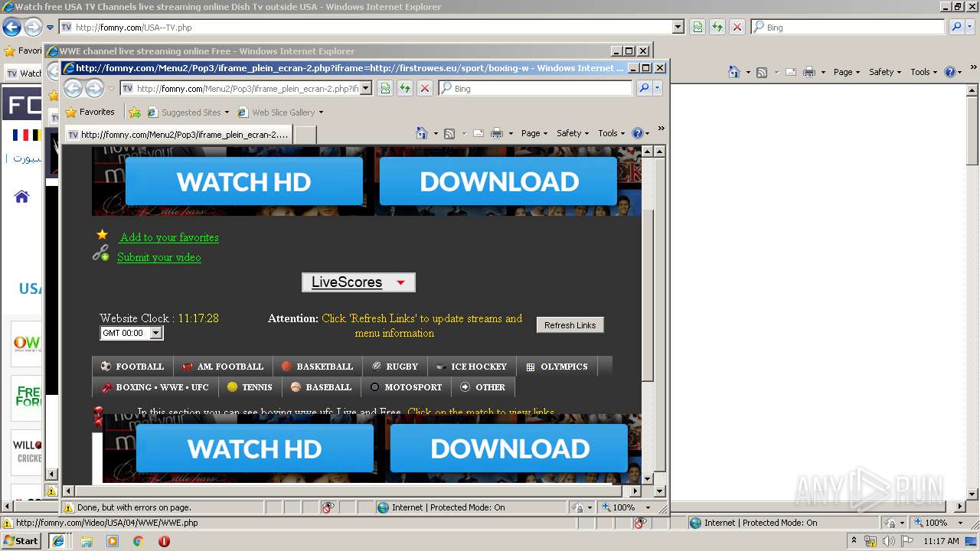980x551 pixels.
Task: Open Tools menu in the front popup command bar
Action: click(611, 133)
